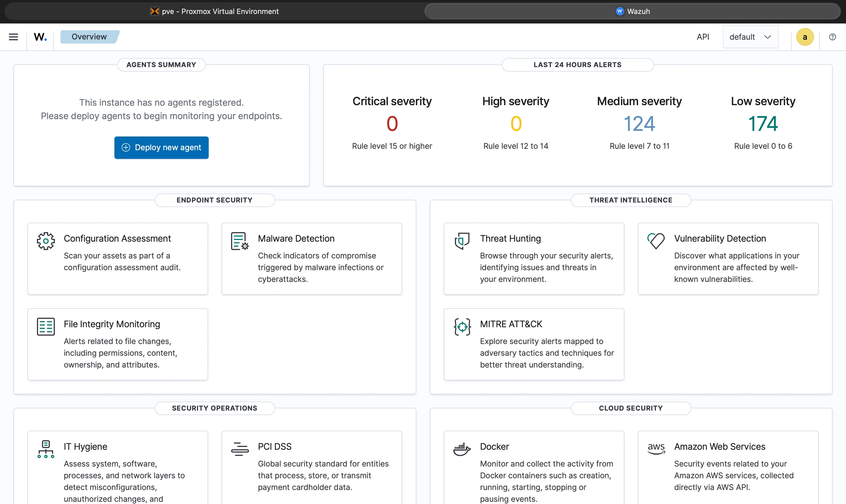The width and height of the screenshot is (846, 504).
Task: Open IT Hygiene module title
Action: coord(85,447)
